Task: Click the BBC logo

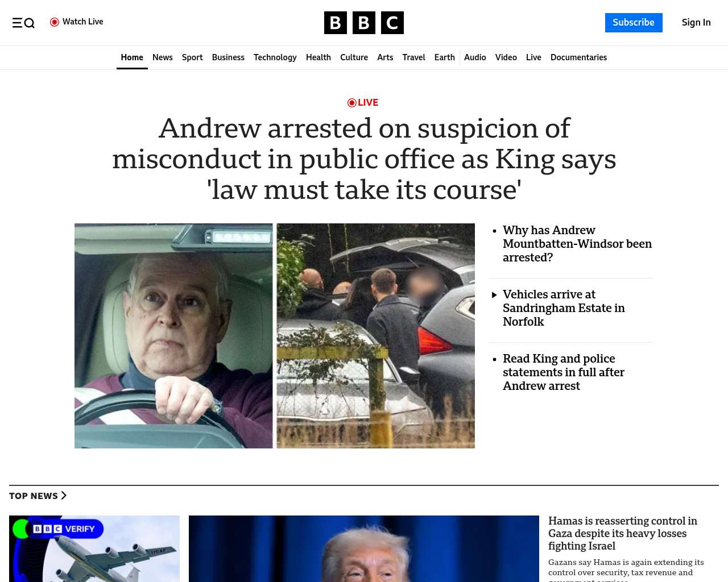Action: click(364, 23)
